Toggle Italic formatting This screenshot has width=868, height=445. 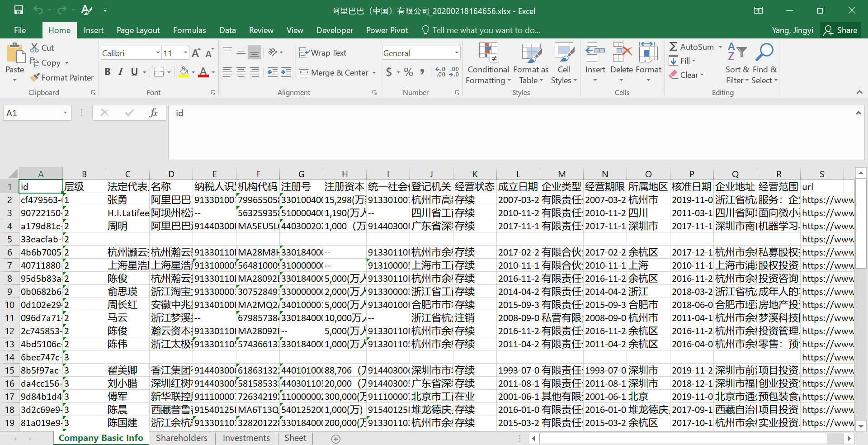(x=120, y=72)
